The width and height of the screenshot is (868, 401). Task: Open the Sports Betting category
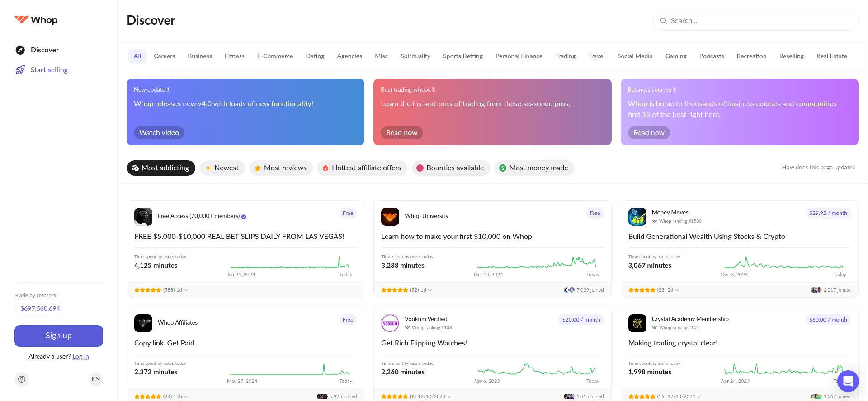pyautogui.click(x=463, y=56)
